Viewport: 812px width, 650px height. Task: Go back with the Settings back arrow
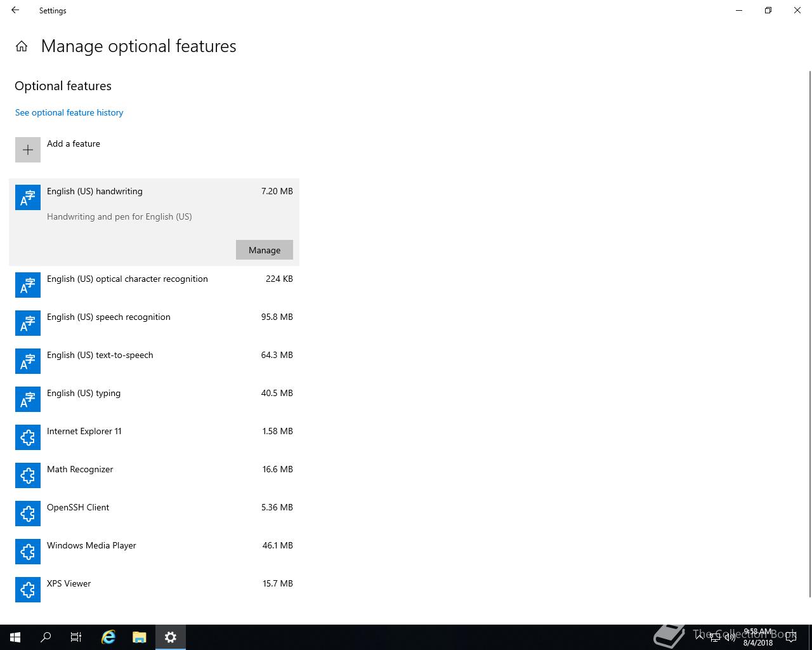click(x=15, y=10)
